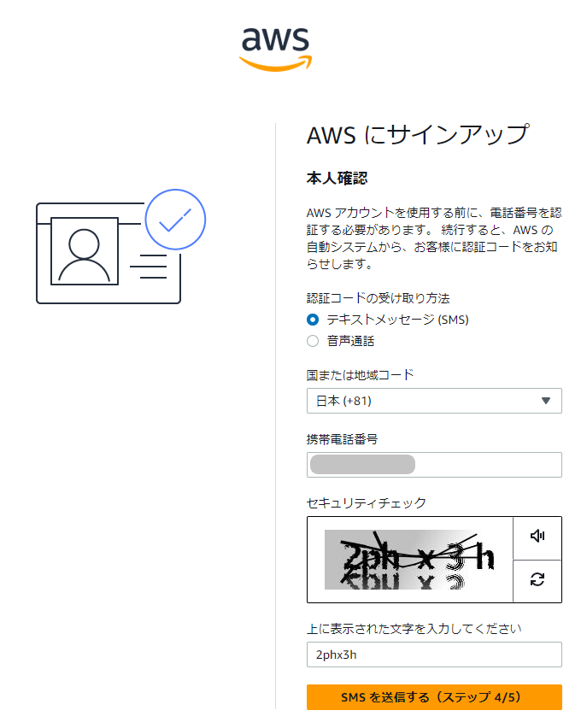Click the 音声通話 label text
This screenshot has width=587, height=728.
click(350, 341)
